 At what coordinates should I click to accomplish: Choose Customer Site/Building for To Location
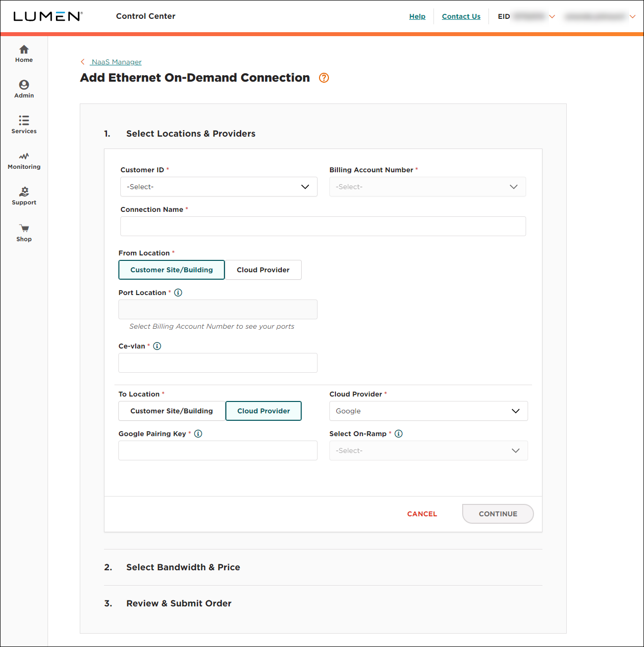click(x=171, y=411)
